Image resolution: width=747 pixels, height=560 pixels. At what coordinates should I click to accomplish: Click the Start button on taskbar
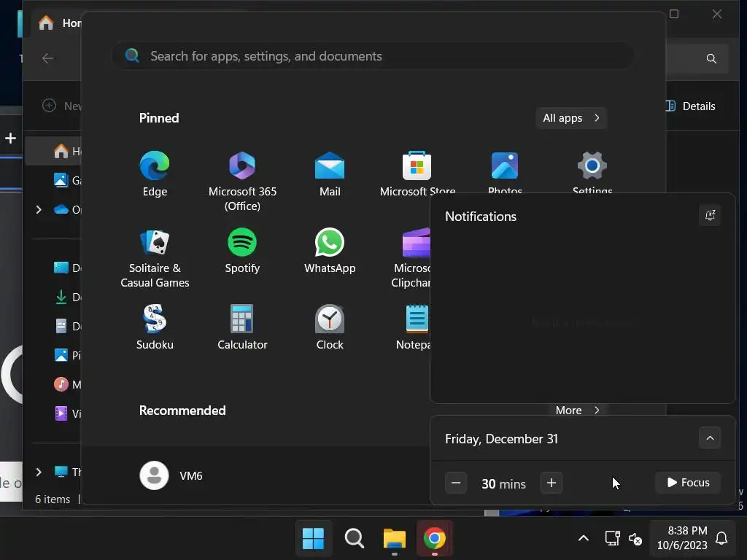pos(313,539)
